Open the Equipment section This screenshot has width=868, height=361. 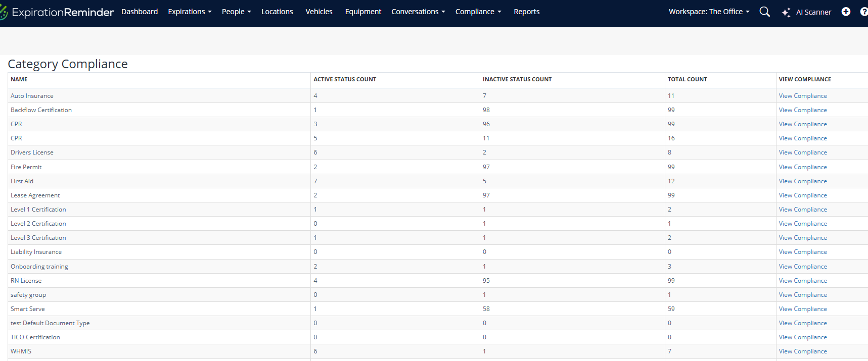tap(363, 12)
